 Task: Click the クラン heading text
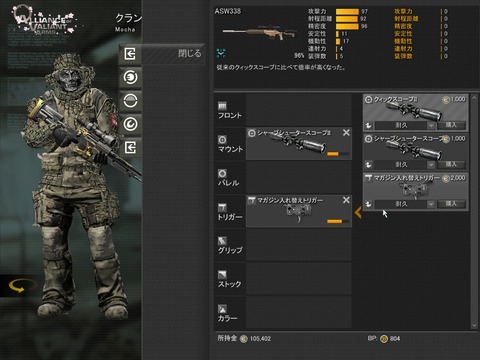point(128,18)
